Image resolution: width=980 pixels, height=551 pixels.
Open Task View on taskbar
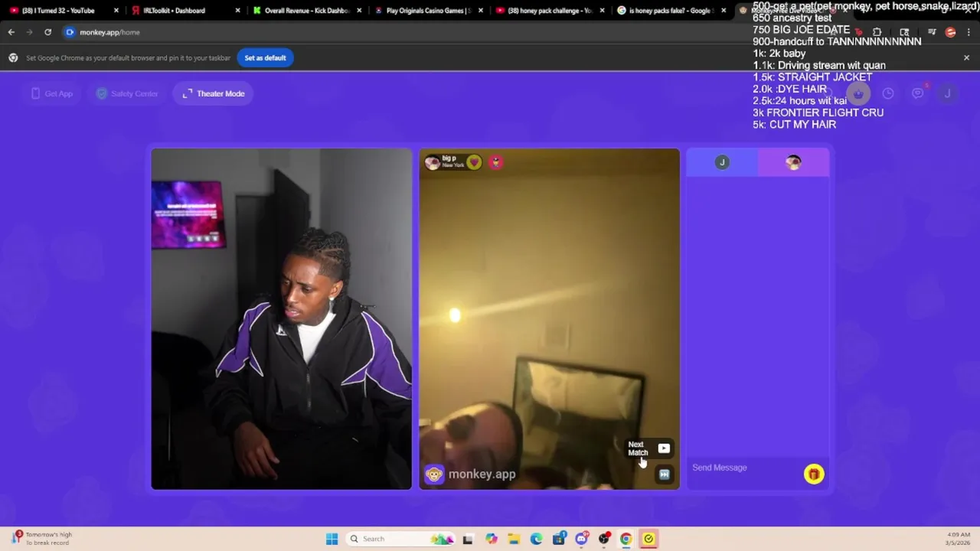click(468, 539)
